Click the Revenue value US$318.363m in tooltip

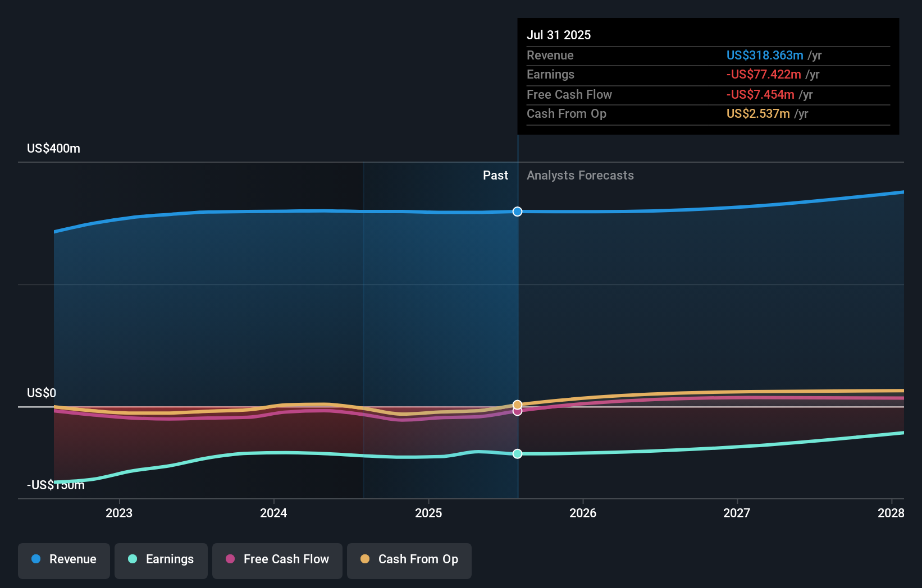765,55
